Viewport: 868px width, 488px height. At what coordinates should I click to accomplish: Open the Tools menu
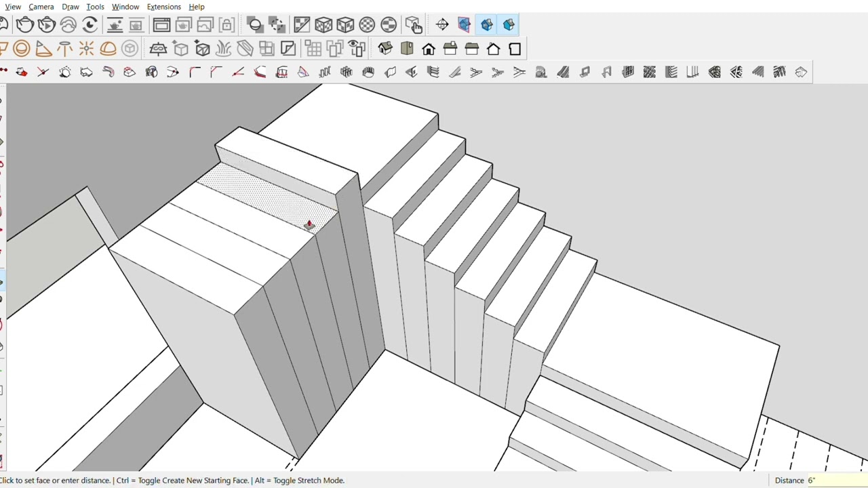coord(95,7)
